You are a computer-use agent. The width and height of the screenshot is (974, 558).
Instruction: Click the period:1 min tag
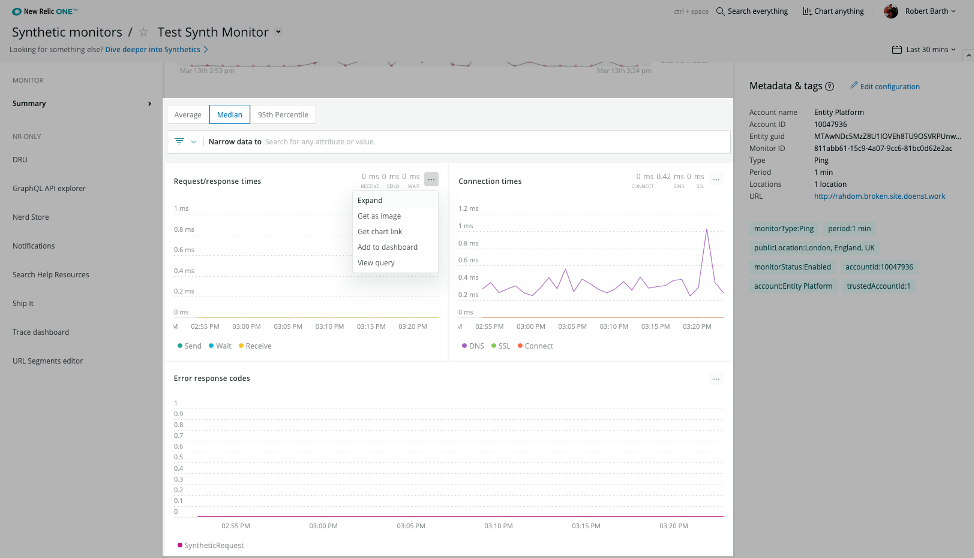(849, 229)
